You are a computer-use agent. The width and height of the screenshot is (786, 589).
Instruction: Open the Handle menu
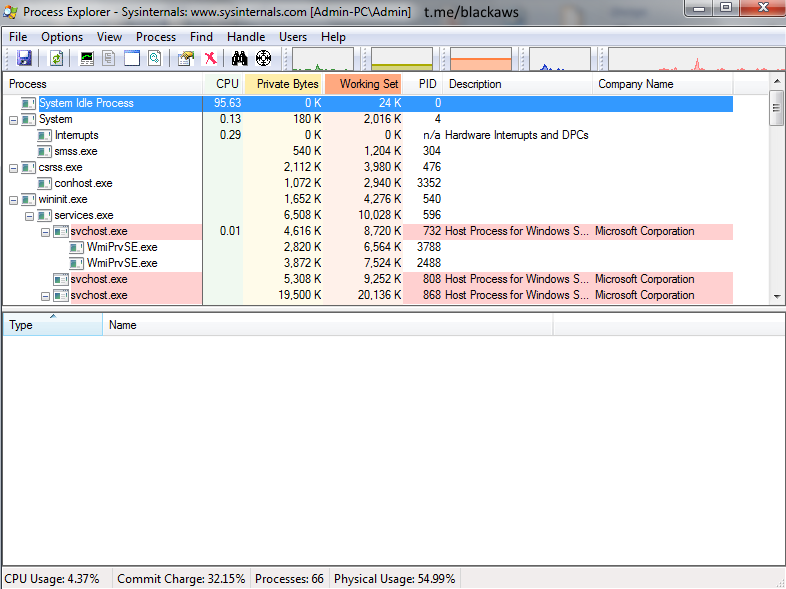click(x=246, y=37)
